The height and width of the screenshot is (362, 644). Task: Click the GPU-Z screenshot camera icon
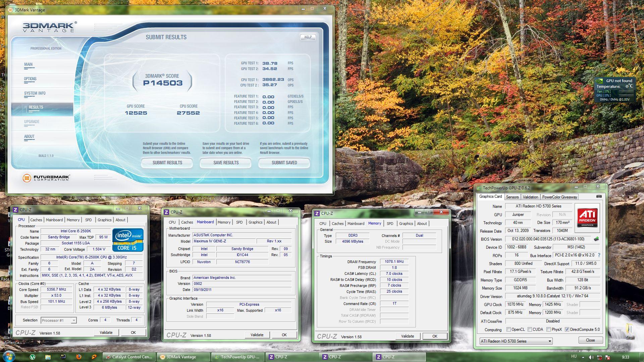point(599,196)
